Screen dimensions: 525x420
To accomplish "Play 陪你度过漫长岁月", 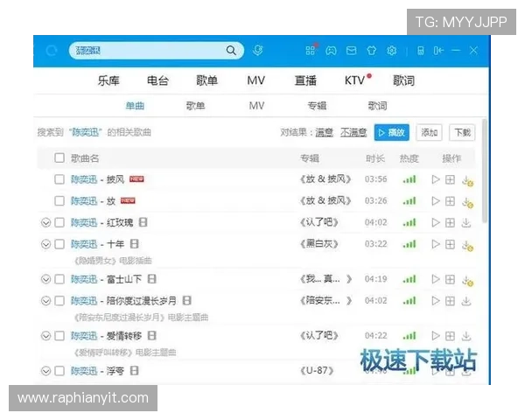I will [x=436, y=301].
